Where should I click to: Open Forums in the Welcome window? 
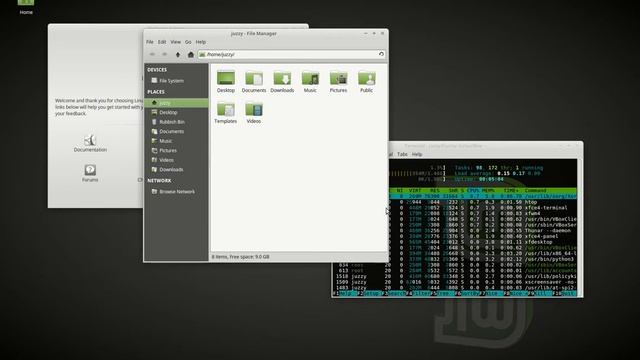click(90, 173)
